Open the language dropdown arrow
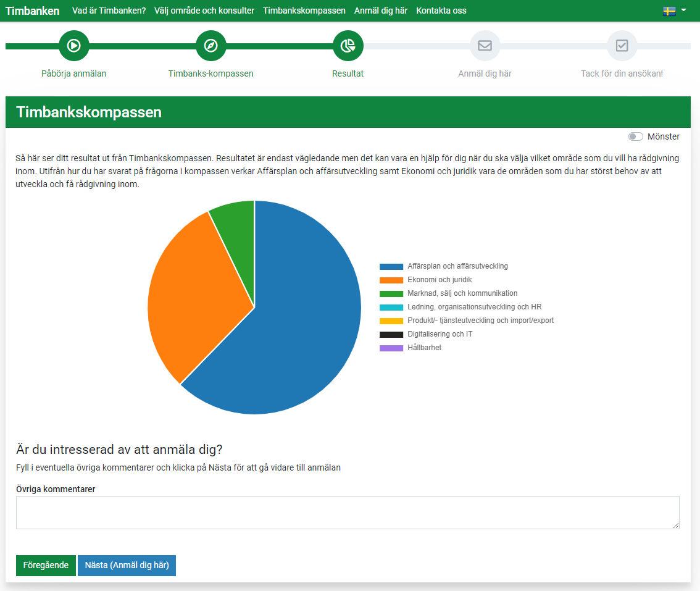Screen dimensions: 700x591 point(683,10)
